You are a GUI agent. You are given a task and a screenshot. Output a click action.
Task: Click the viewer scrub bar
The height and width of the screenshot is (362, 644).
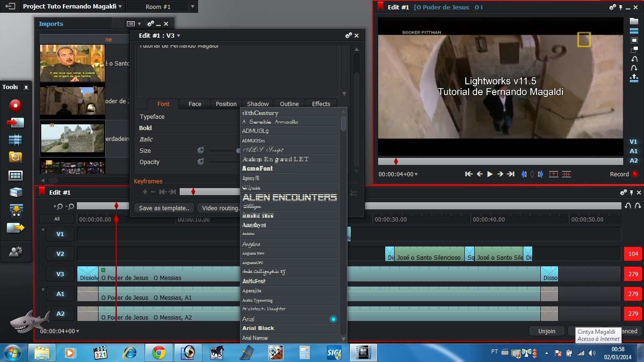coord(501,162)
